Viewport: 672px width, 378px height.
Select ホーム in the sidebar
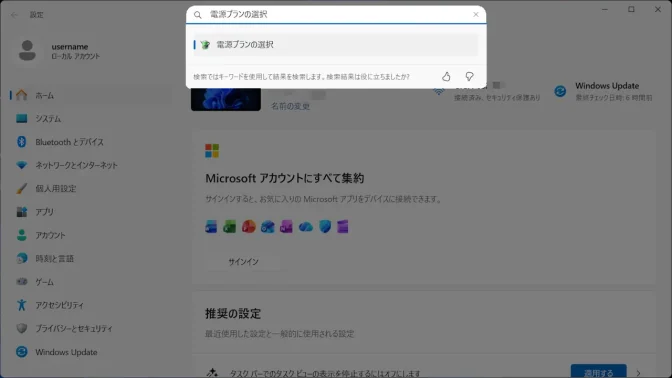click(92, 96)
